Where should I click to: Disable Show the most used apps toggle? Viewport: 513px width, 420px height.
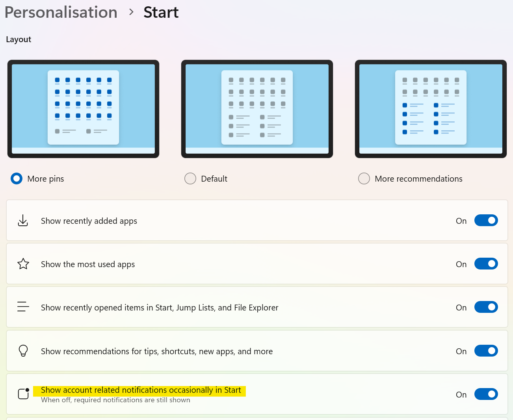tap(486, 264)
